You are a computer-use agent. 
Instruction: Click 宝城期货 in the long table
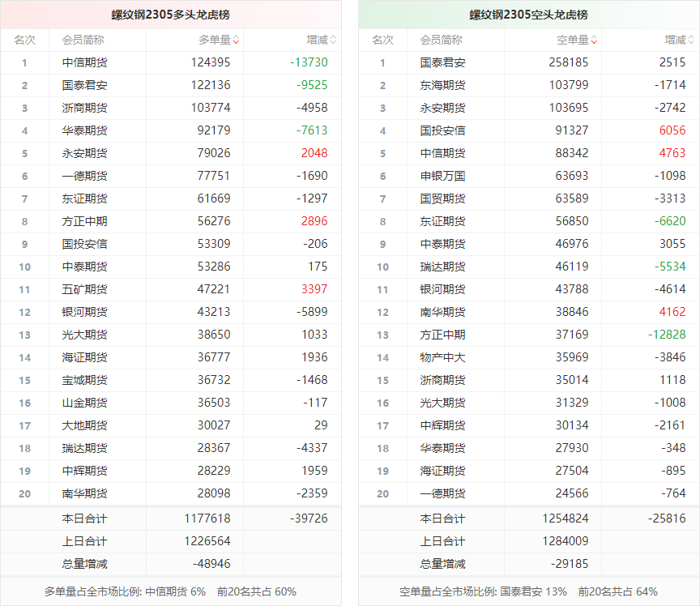click(x=84, y=380)
